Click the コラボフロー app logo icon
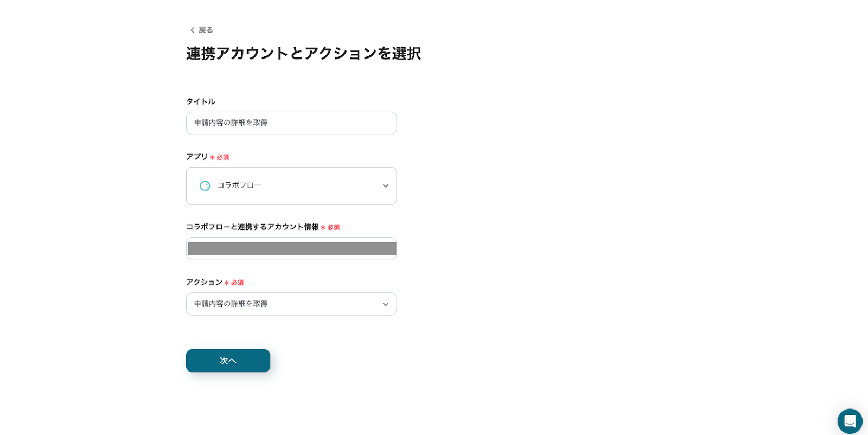Screen dimensions: 868x435 pyautogui.click(x=205, y=186)
